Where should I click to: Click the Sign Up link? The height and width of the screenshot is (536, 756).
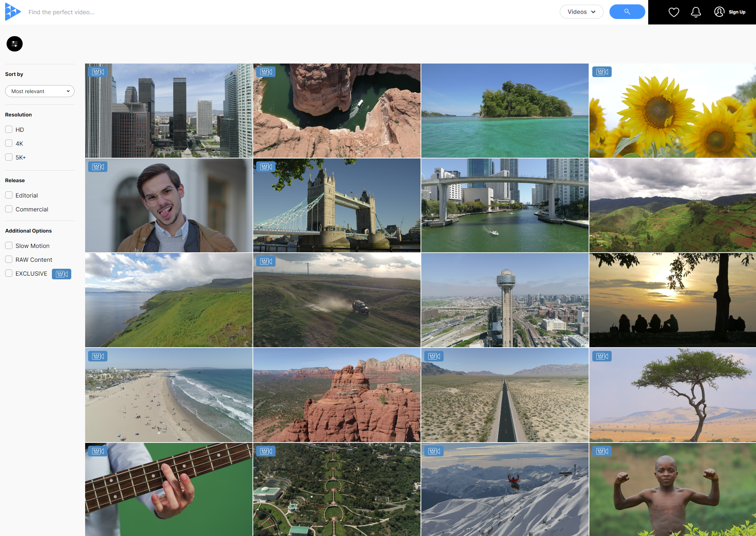737,12
